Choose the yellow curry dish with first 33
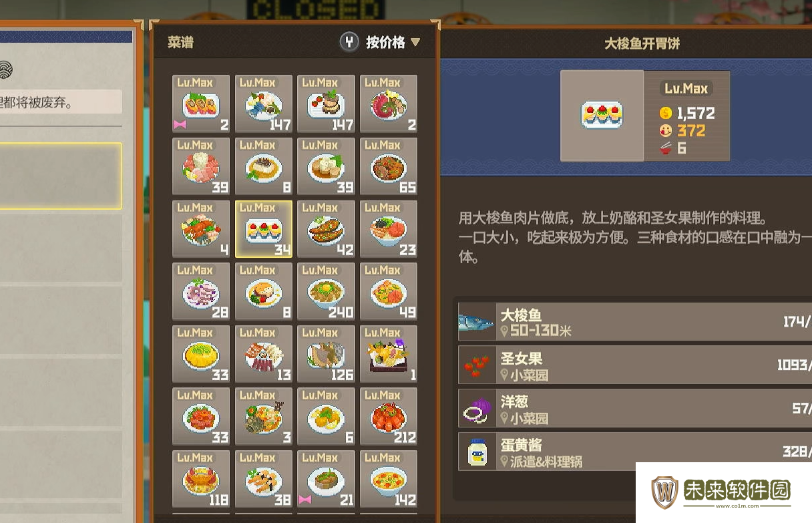The height and width of the screenshot is (523, 812). pos(201,354)
